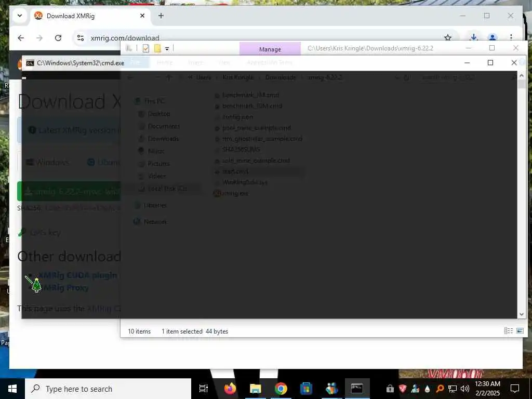Launch Firefox from the taskbar
The height and width of the screenshot is (399, 532).
click(230, 389)
